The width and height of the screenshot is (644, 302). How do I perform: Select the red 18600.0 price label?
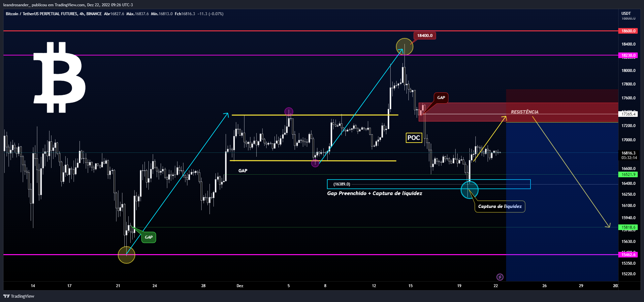(628, 31)
